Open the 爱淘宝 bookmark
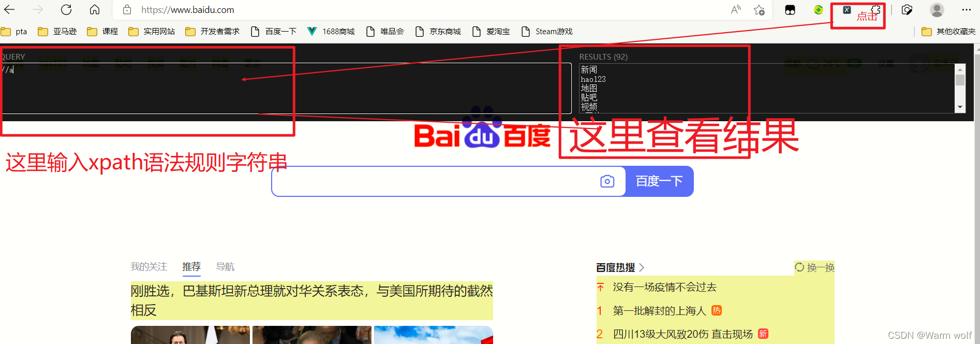 click(491, 32)
